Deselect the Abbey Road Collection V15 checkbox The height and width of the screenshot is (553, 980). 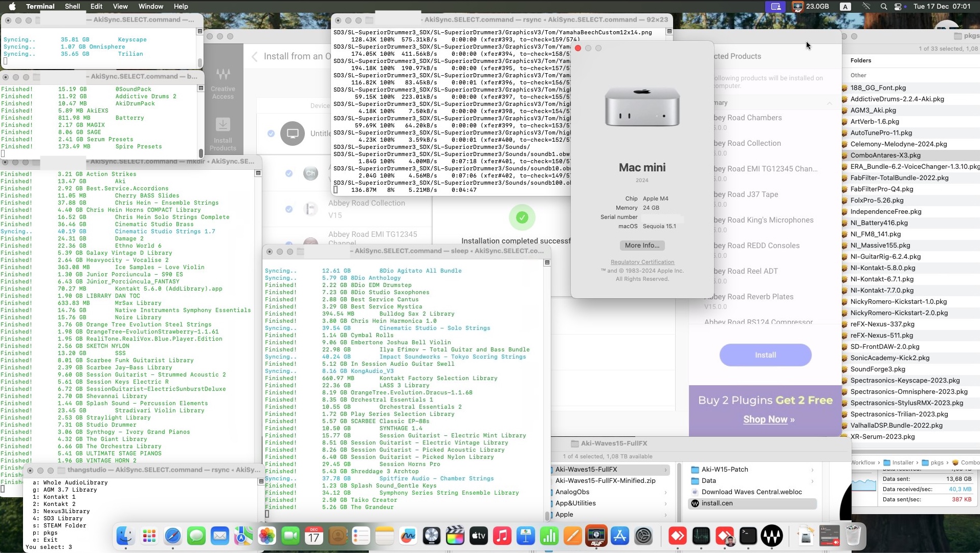(x=289, y=209)
